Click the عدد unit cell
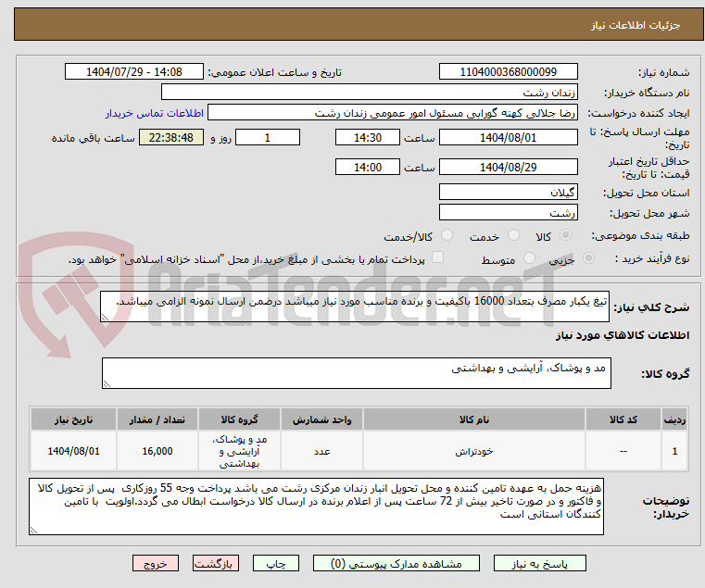This screenshot has height=588, width=705. pyautogui.click(x=321, y=451)
